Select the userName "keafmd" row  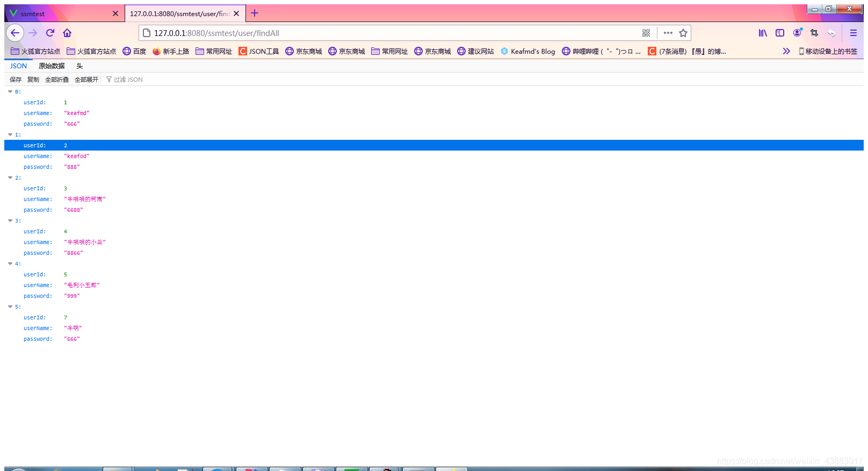click(x=434, y=113)
